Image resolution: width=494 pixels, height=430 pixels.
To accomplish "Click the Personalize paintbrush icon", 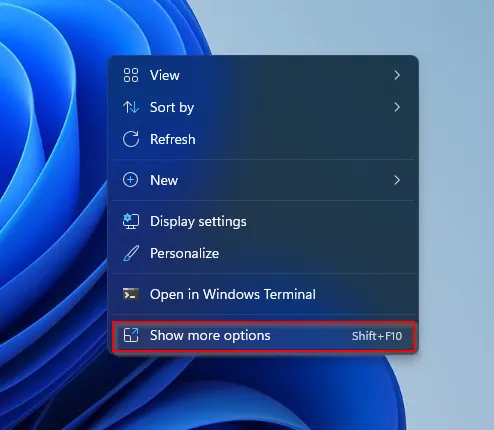I will [x=131, y=253].
